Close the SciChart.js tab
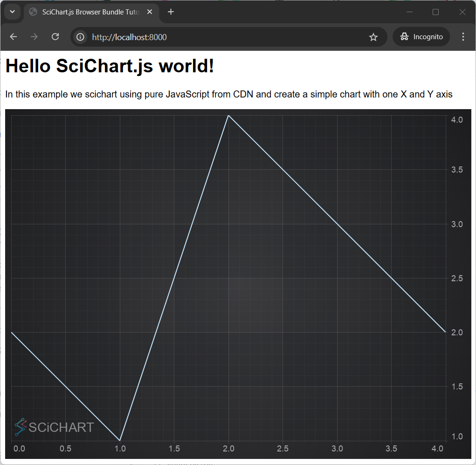The height and width of the screenshot is (465, 476). 150,12
